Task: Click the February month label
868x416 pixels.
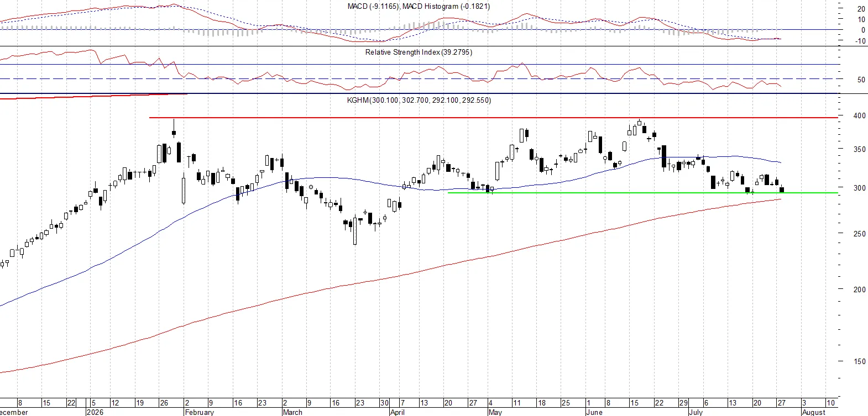Action: [199, 412]
